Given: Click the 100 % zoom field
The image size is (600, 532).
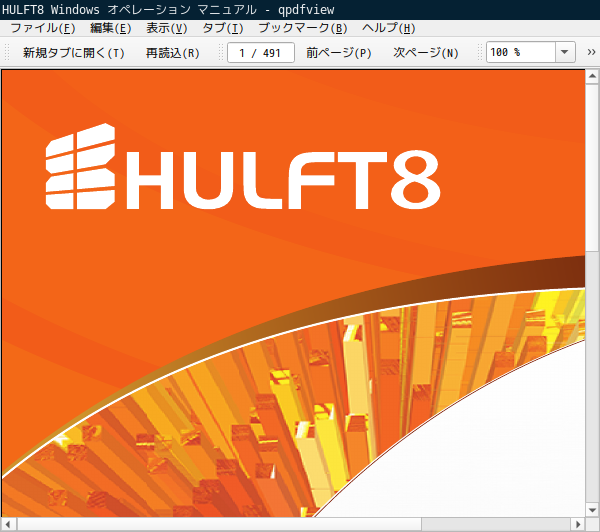Looking at the screenshot, I should pos(520,52).
